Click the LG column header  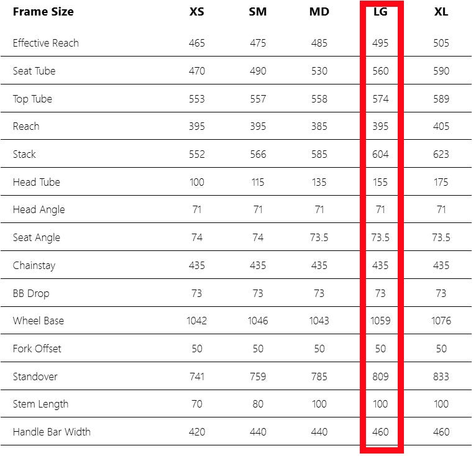click(x=380, y=12)
